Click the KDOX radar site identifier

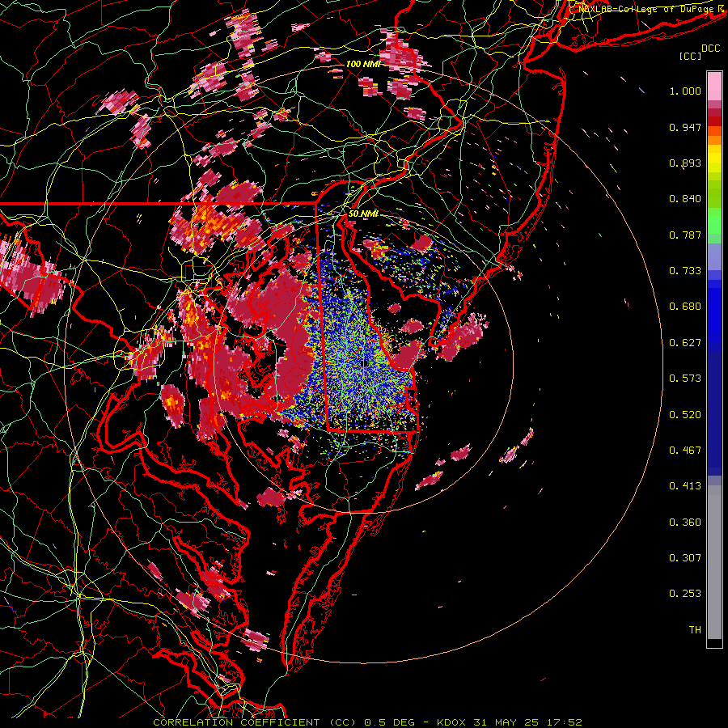click(x=452, y=722)
